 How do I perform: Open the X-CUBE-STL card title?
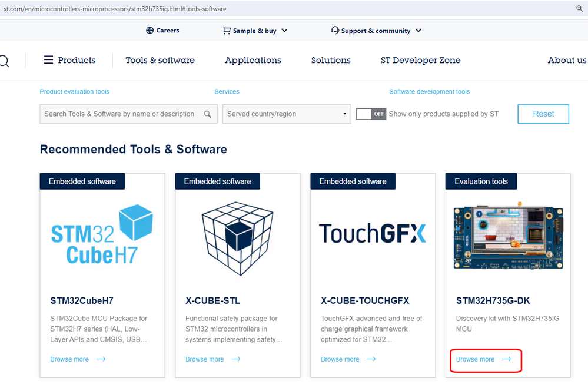coord(212,301)
